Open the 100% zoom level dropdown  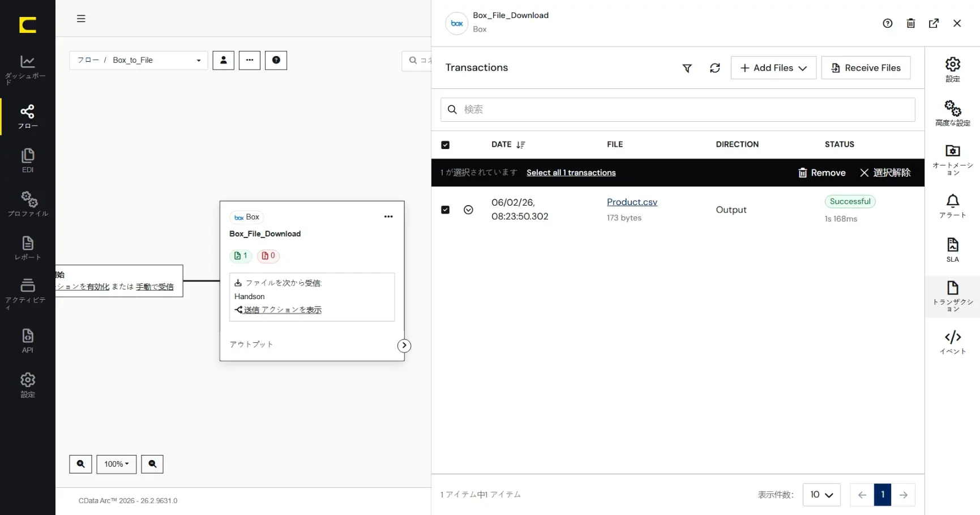pos(117,464)
